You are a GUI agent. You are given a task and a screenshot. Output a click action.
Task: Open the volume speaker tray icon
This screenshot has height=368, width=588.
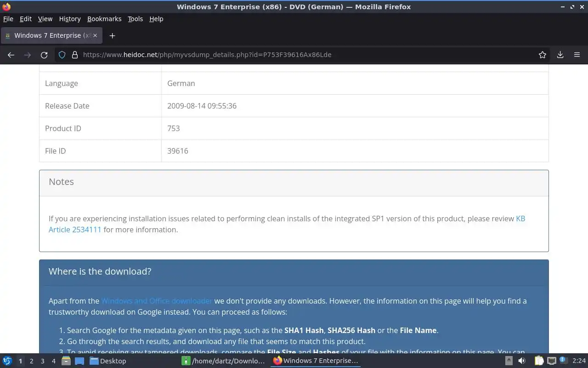(522, 361)
